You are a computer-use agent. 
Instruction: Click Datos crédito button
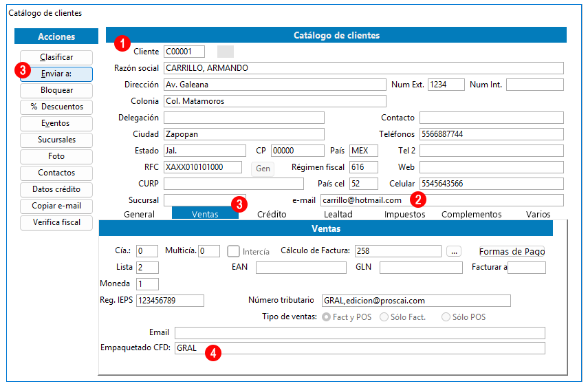(x=56, y=189)
